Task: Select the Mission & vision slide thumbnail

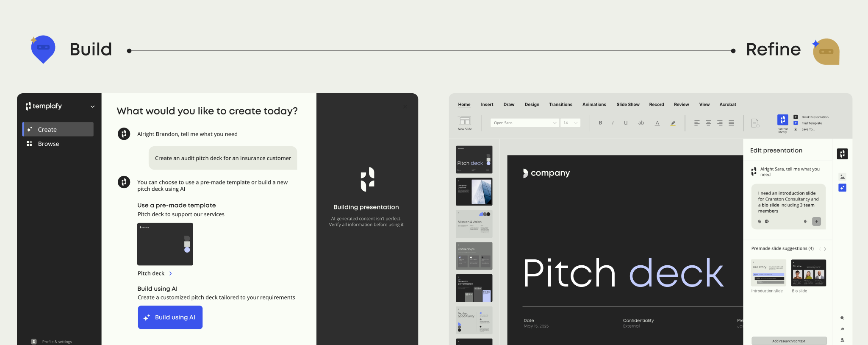Action: (x=474, y=224)
